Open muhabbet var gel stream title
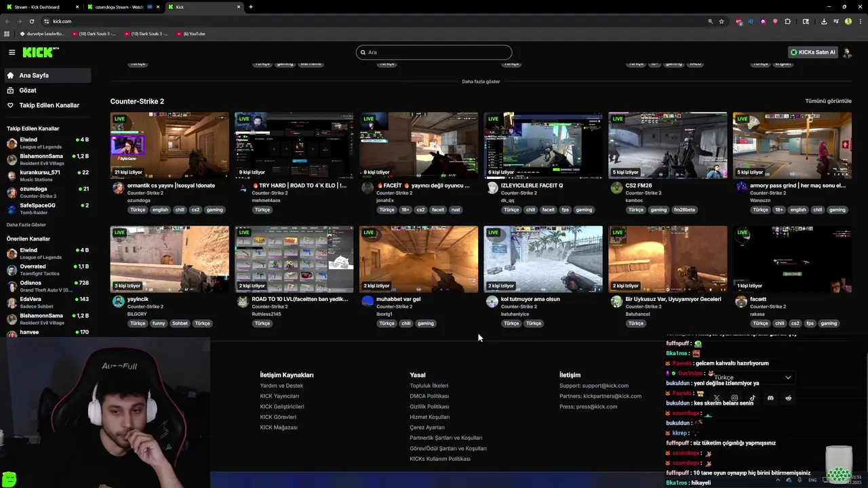The height and width of the screenshot is (488, 868). pyautogui.click(x=398, y=299)
